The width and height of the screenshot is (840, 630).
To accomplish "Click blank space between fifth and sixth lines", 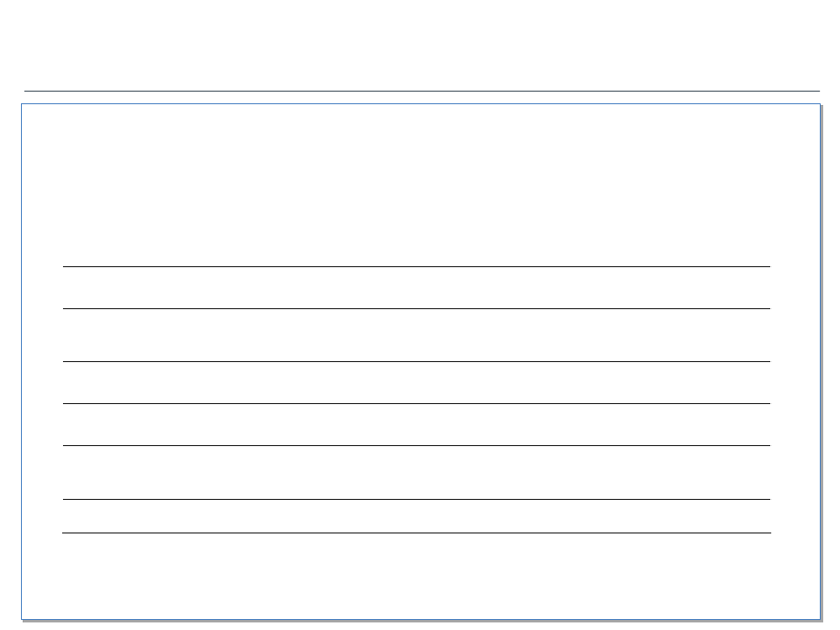I will (417, 472).
